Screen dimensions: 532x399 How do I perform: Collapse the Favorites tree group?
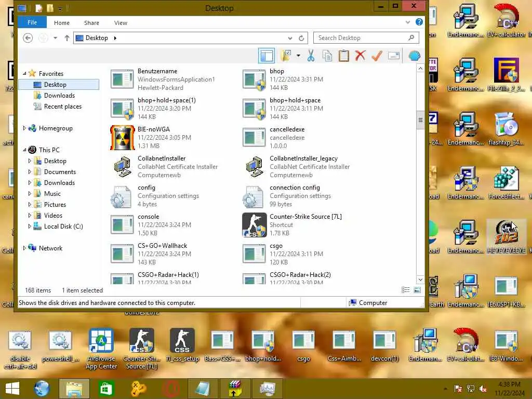click(24, 73)
